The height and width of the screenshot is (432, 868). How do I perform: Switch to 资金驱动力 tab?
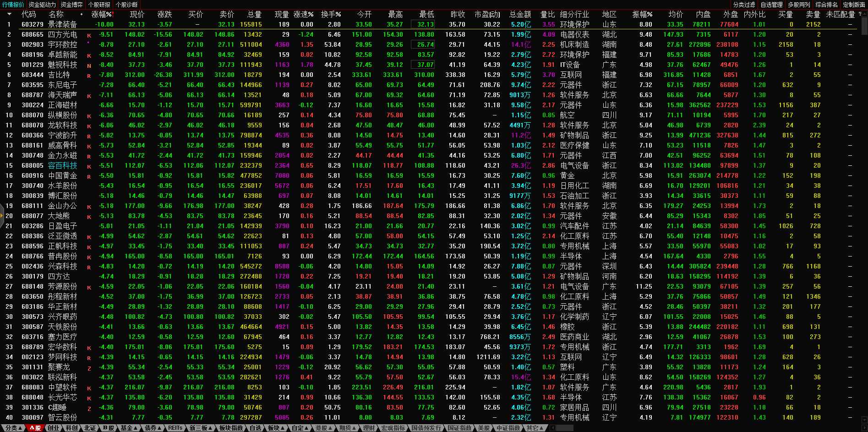[x=42, y=5]
